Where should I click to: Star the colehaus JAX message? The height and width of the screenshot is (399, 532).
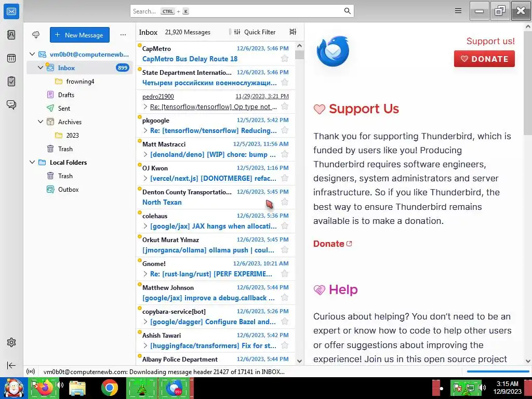coord(285,226)
